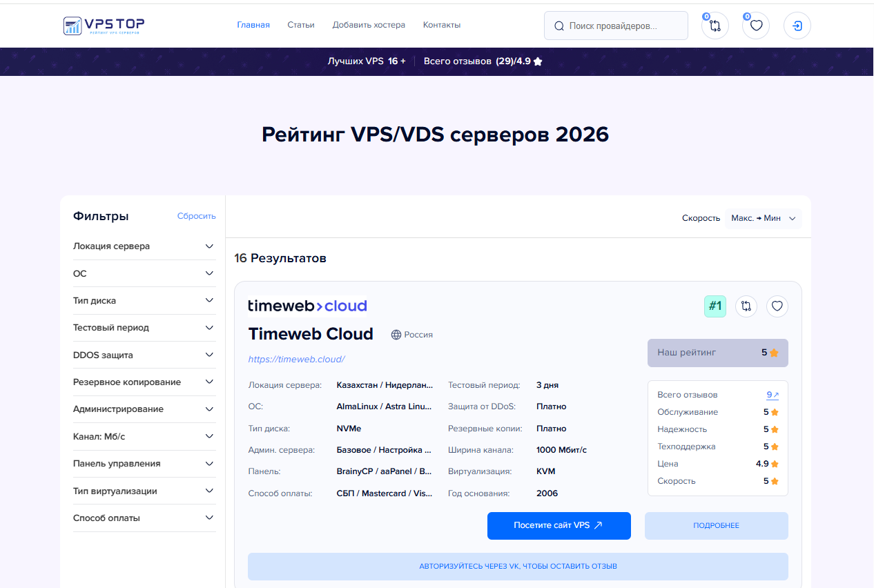Open the comparison list icon in header
This screenshot has width=874, height=588.
click(715, 26)
